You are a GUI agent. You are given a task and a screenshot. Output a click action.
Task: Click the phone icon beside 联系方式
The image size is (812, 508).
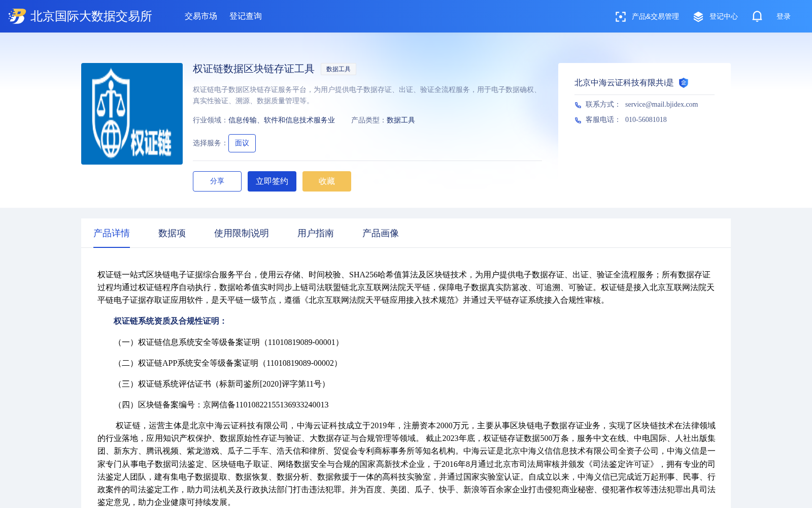(578, 105)
